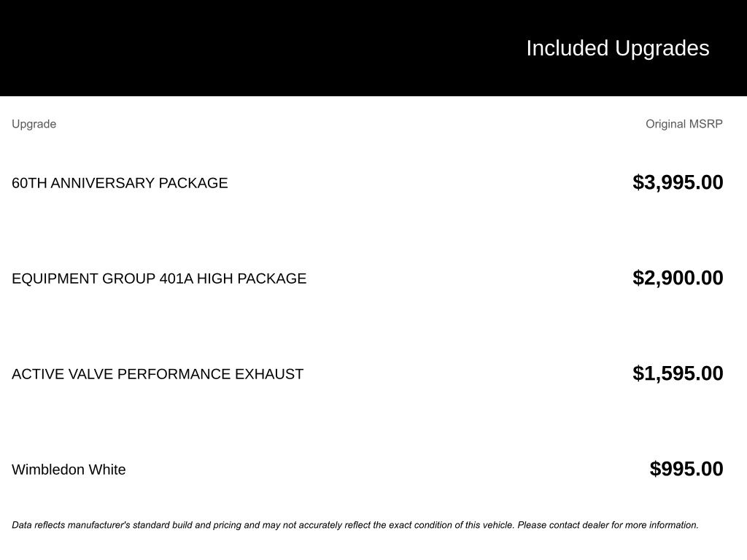
Task: Select the EQUIPMENT GROUP 401A HIGH PACKAGE label
Action: (x=159, y=279)
